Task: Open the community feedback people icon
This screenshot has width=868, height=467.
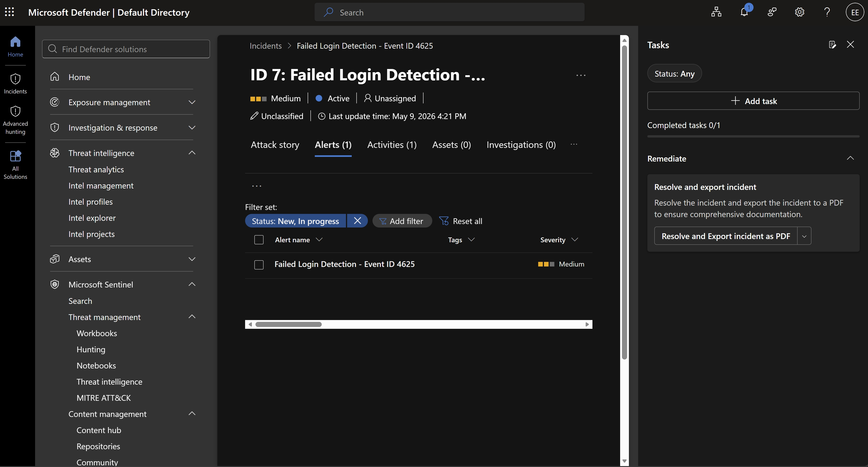Action: point(772,12)
